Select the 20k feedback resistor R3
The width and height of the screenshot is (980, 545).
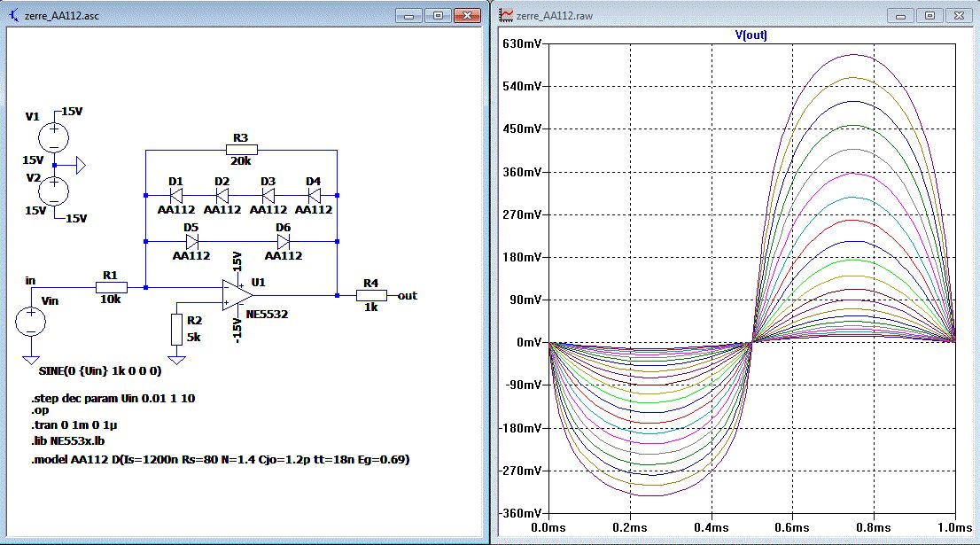point(240,152)
